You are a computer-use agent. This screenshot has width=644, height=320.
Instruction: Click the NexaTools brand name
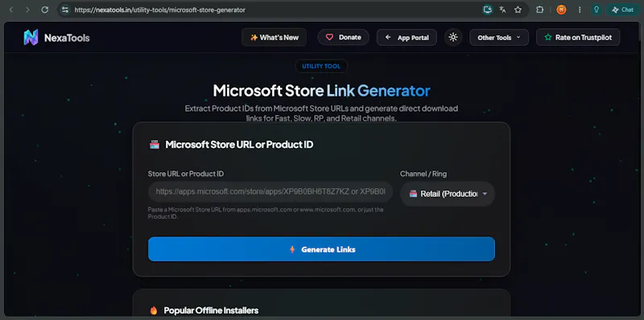[x=67, y=38]
